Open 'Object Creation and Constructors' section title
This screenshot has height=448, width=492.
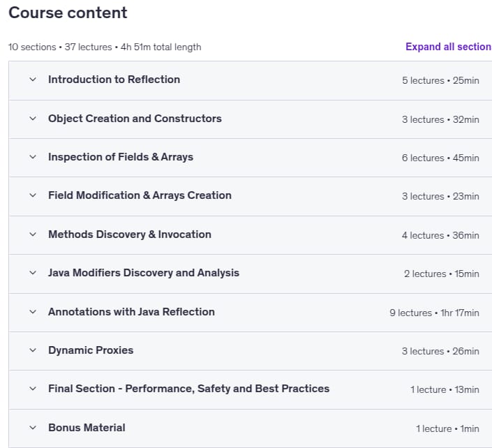click(135, 119)
